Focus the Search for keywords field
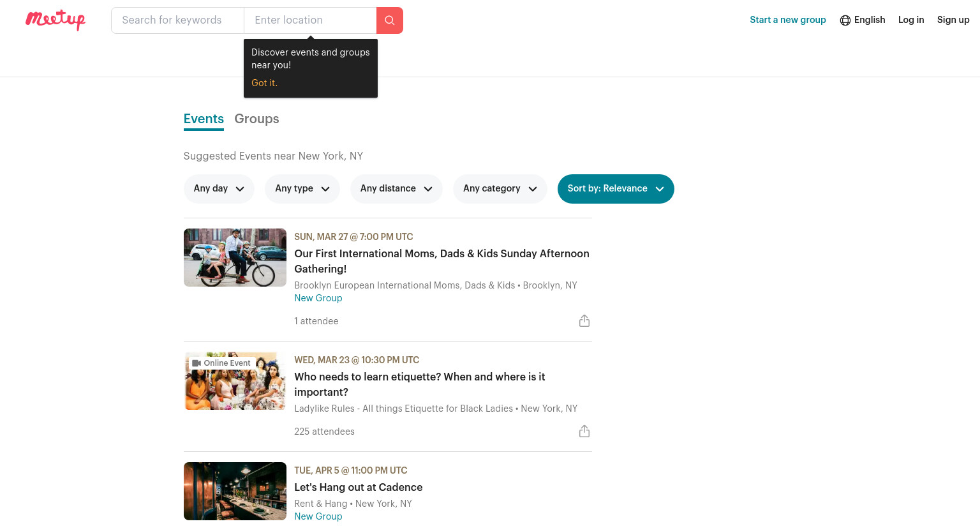980x526 pixels. (177, 20)
